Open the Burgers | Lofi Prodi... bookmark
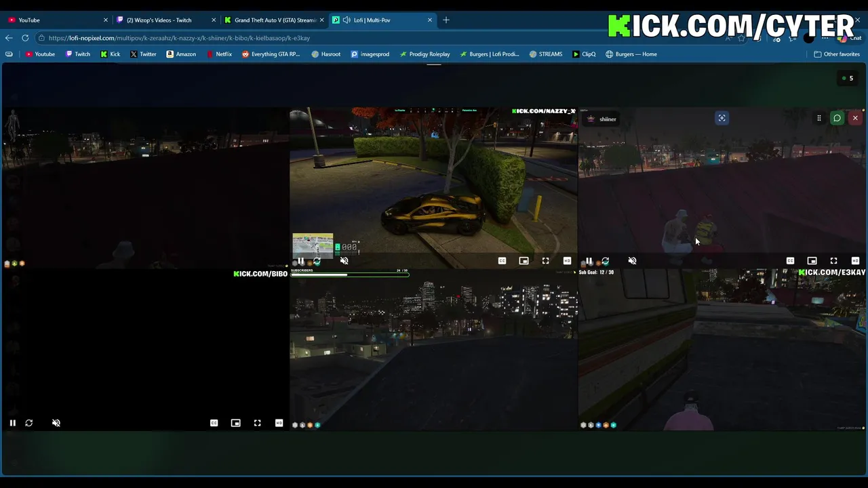Screen dimensions: 868x488 click(490, 54)
